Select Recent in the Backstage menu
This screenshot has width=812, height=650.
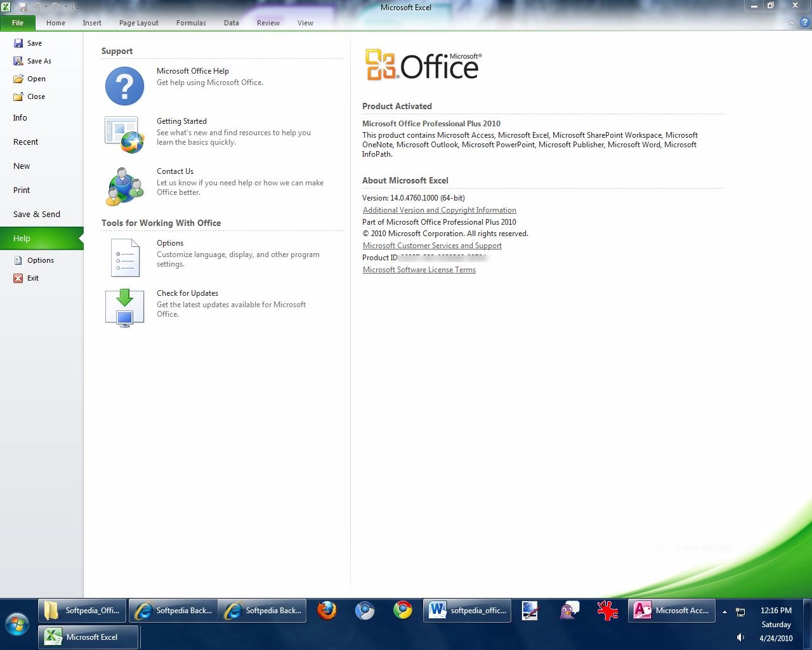click(41, 142)
